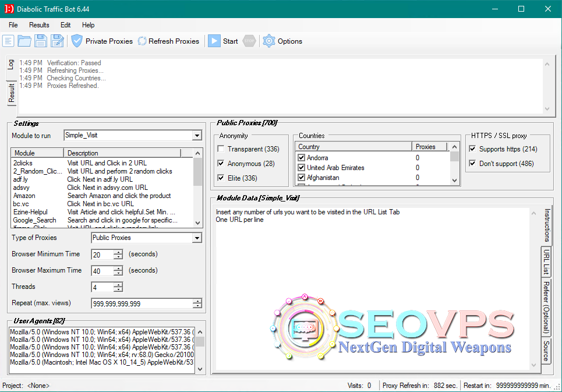Click the Diabolic Traffic Bot title icon
The height and width of the screenshot is (392, 562).
pos(9,9)
